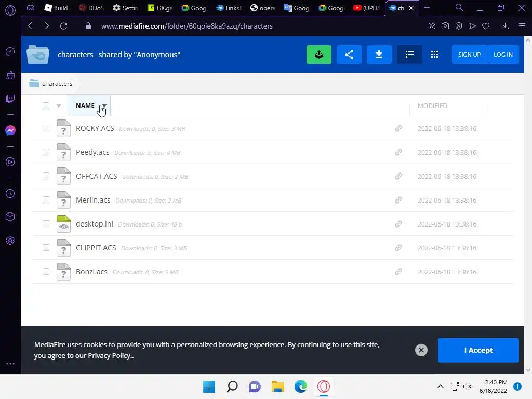The image size is (532, 399).
Task: Open Windows Start menu
Action: pos(209,387)
